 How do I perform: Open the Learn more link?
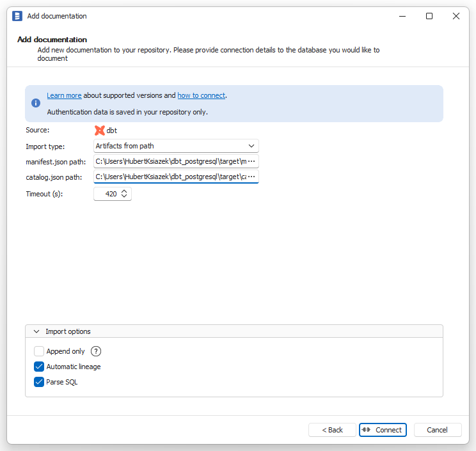click(x=64, y=95)
